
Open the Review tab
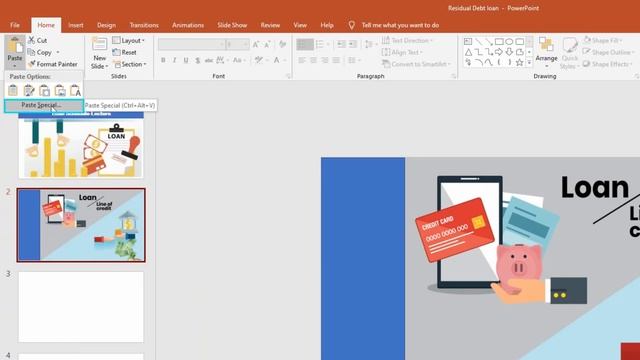pyautogui.click(x=270, y=25)
